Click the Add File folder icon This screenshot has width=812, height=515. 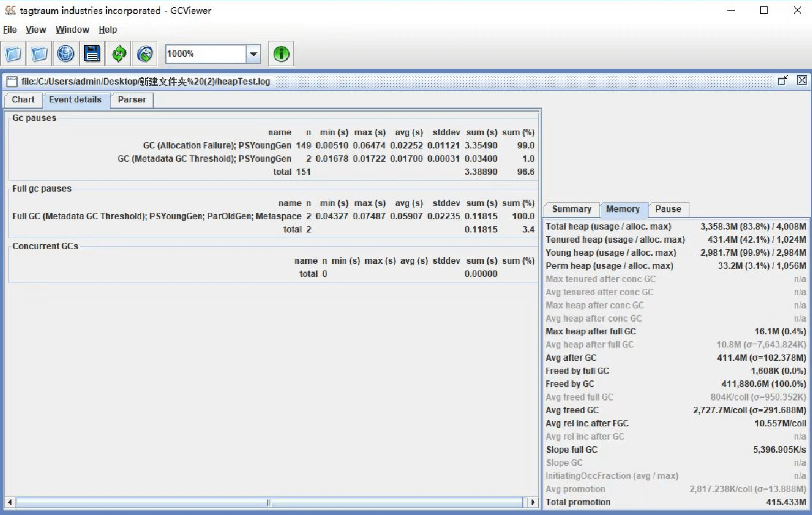(40, 54)
